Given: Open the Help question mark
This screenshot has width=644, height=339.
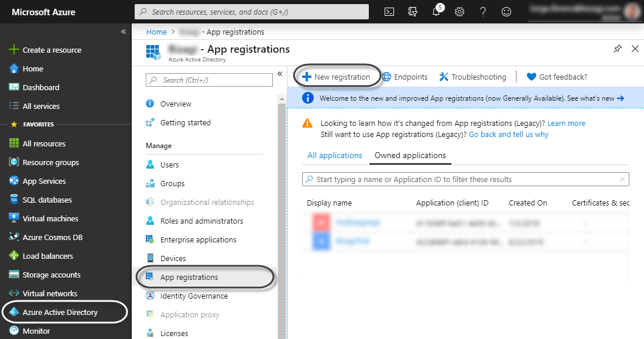Looking at the screenshot, I should click(x=483, y=12).
